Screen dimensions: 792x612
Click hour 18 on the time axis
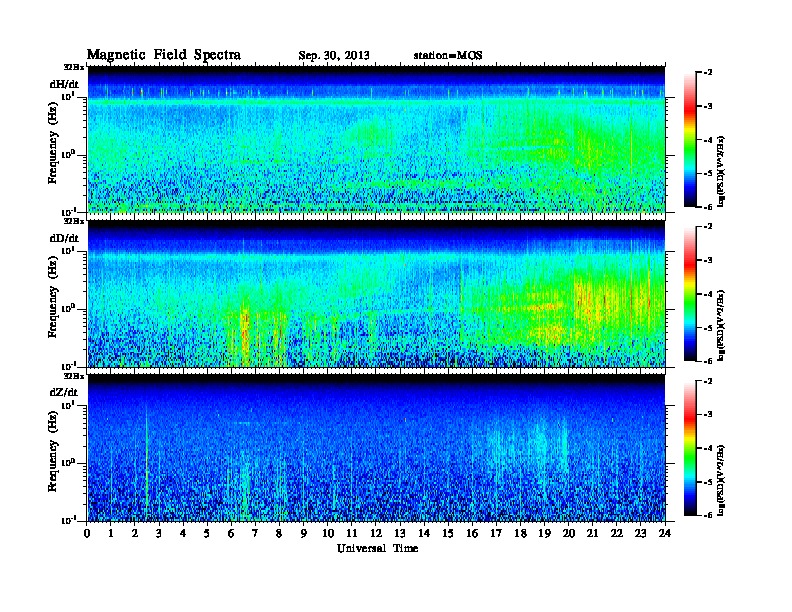tap(520, 534)
